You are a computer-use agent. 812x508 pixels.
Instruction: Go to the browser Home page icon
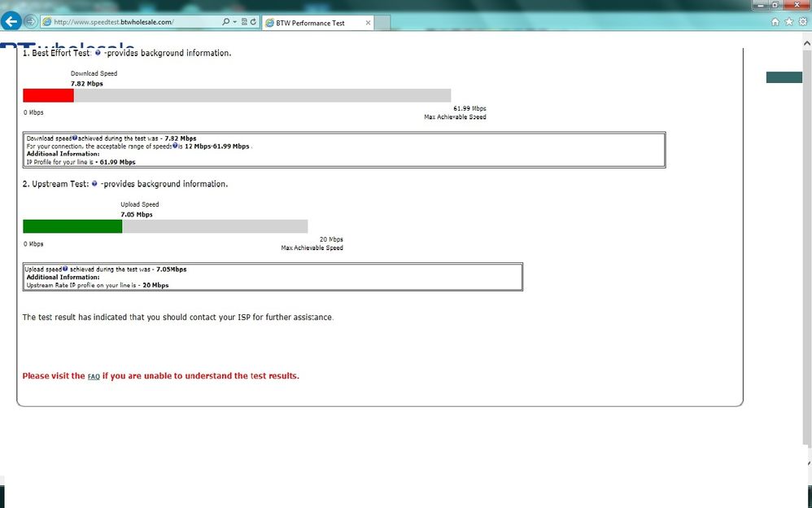[775, 22]
